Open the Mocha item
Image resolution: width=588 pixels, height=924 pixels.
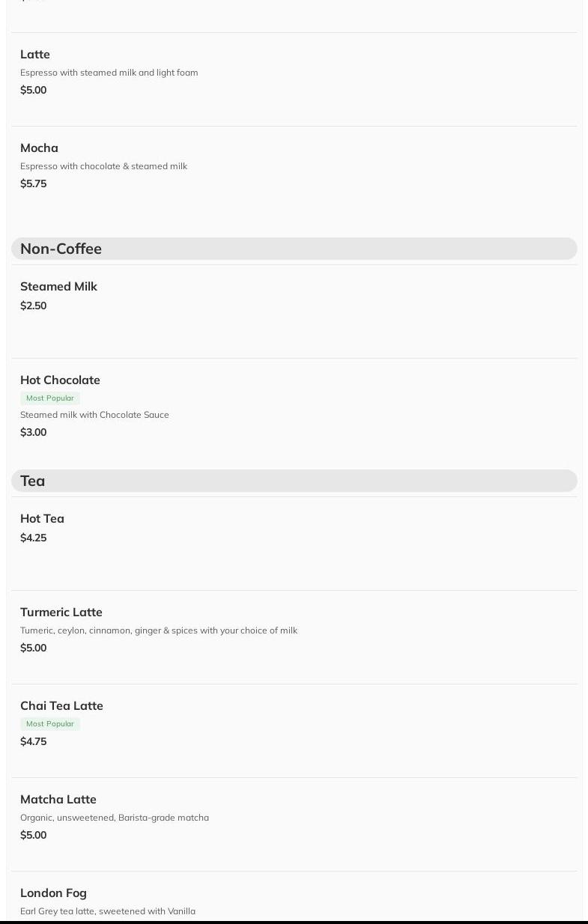click(x=39, y=148)
